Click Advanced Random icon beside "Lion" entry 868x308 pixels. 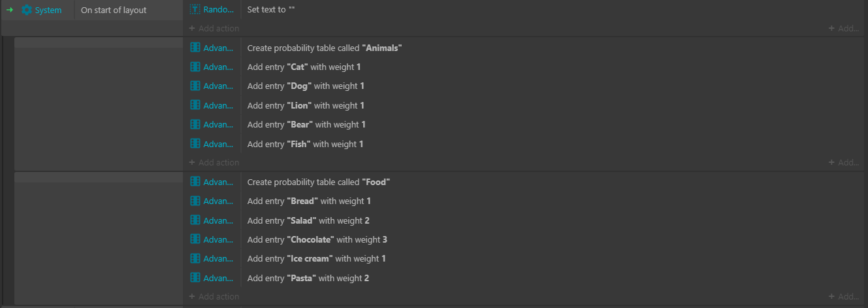(x=195, y=105)
